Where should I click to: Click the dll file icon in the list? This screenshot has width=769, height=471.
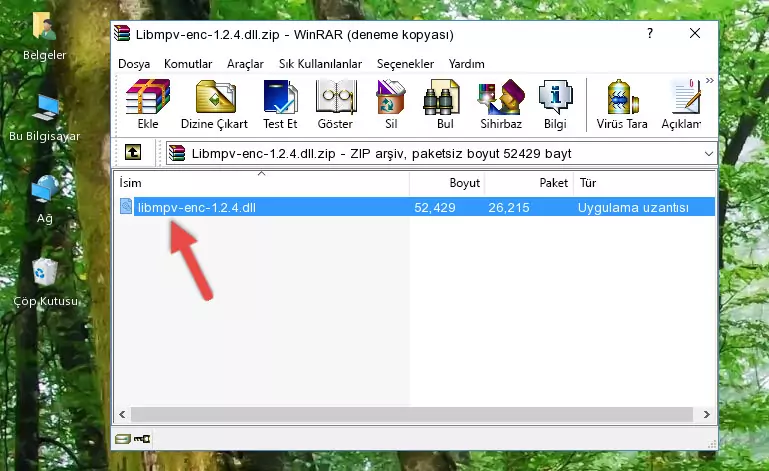pos(126,207)
